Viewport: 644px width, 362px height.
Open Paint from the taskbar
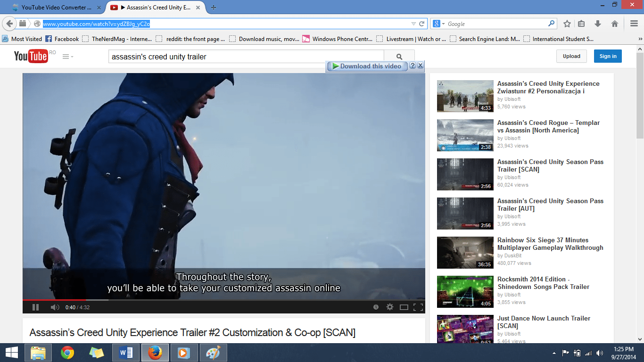point(213,352)
